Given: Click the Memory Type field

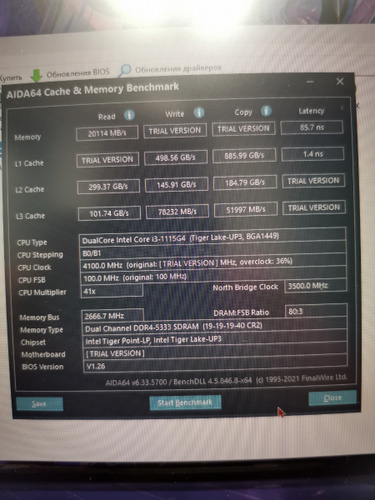Looking at the screenshot, I should [x=215, y=326].
